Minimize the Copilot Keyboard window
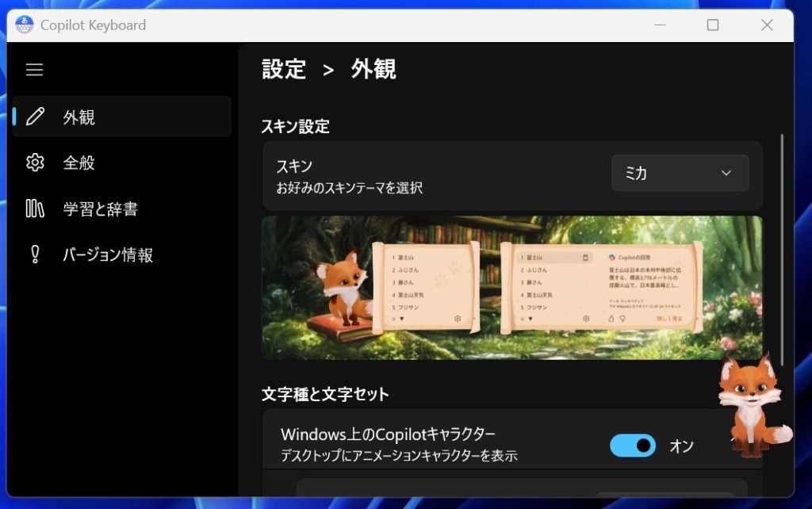This screenshot has height=509, width=812. (x=658, y=25)
